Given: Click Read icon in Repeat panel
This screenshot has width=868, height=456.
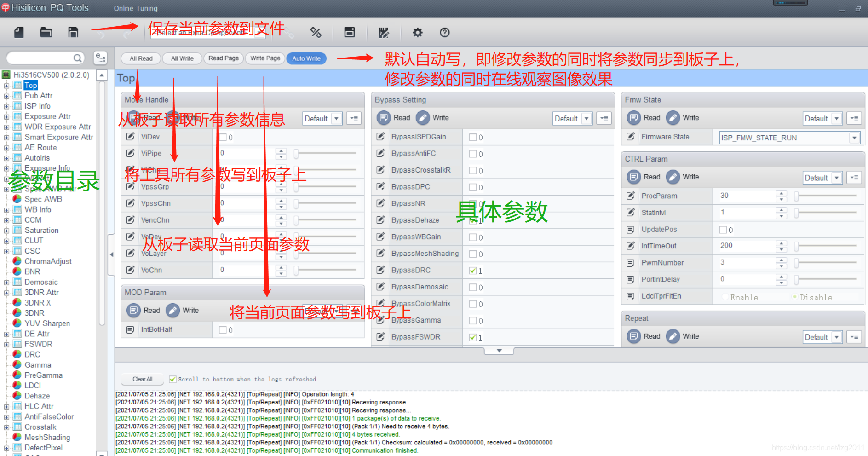Looking at the screenshot, I should pos(633,336).
